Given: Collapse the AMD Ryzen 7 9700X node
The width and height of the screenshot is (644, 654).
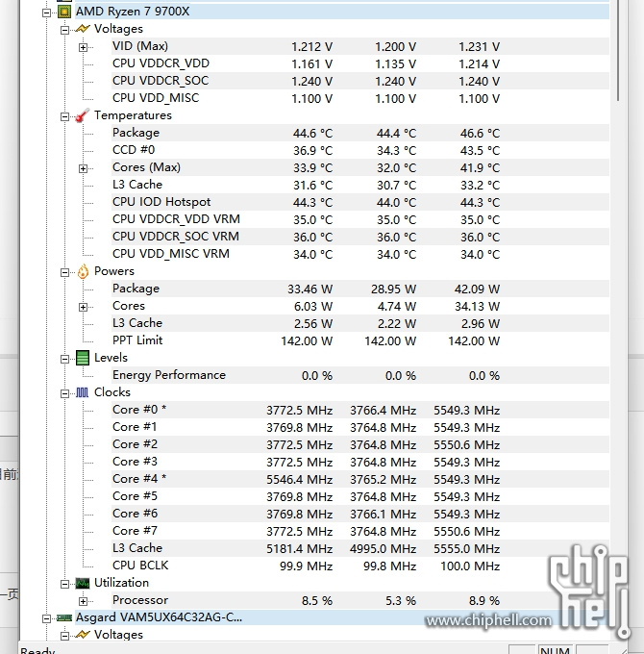Looking at the screenshot, I should [x=46, y=13].
